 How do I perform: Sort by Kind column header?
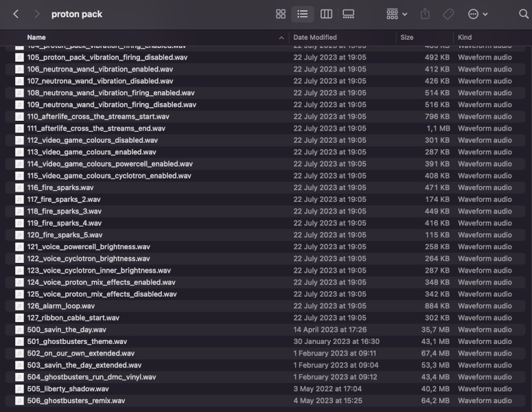pos(465,37)
